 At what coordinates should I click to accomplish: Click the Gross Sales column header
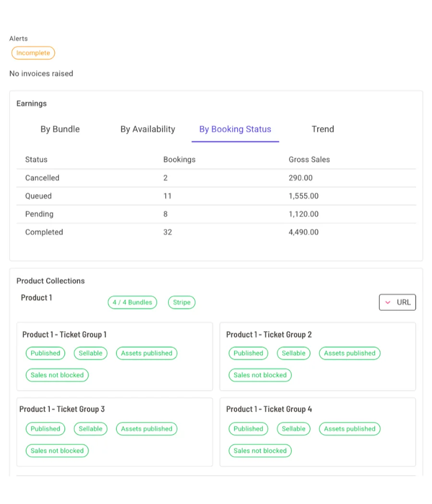tap(309, 160)
